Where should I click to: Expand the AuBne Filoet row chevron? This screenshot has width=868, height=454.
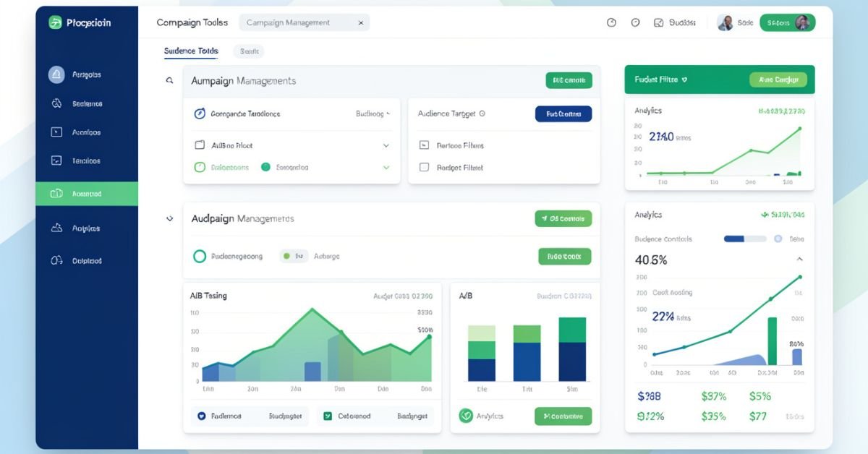click(386, 145)
